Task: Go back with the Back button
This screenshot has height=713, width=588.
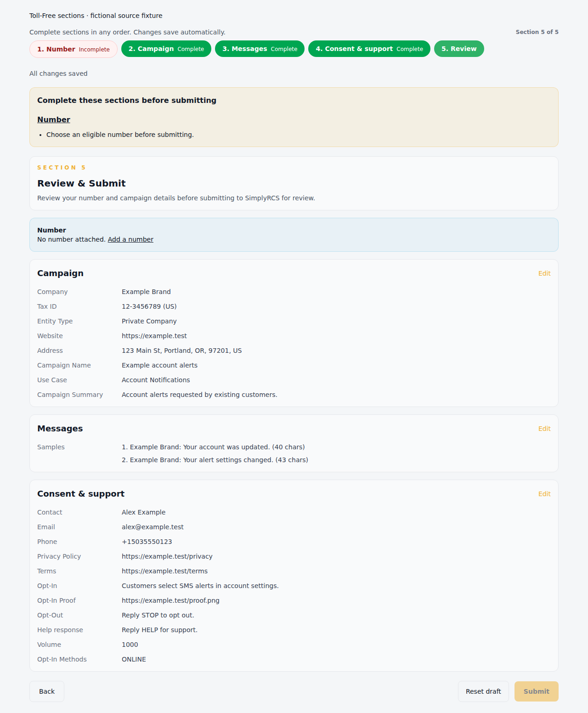Action: point(47,691)
